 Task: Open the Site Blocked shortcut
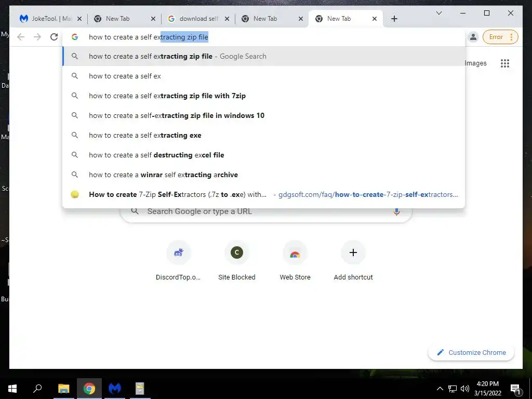point(237,261)
